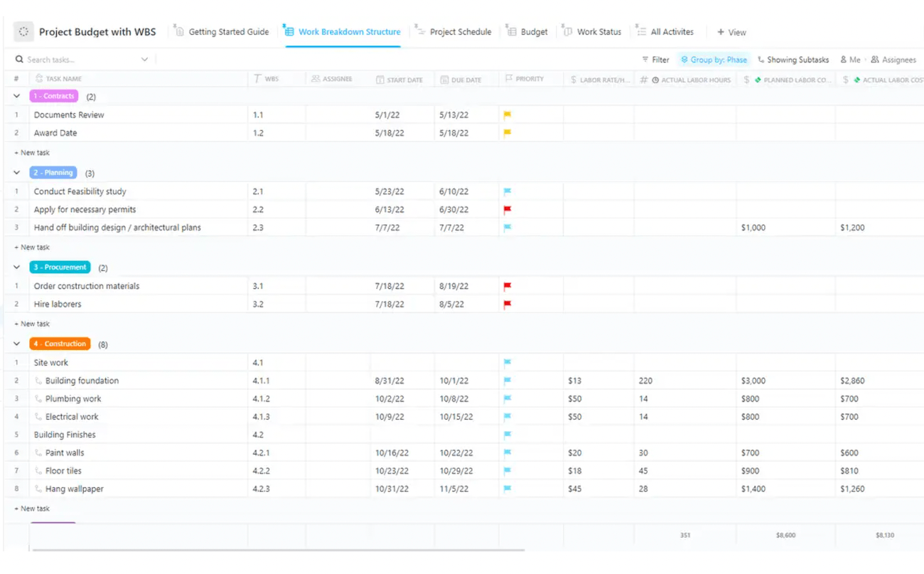The image size is (924, 574).
Task: Collapse the 1 - Contracts group
Action: coord(17,96)
